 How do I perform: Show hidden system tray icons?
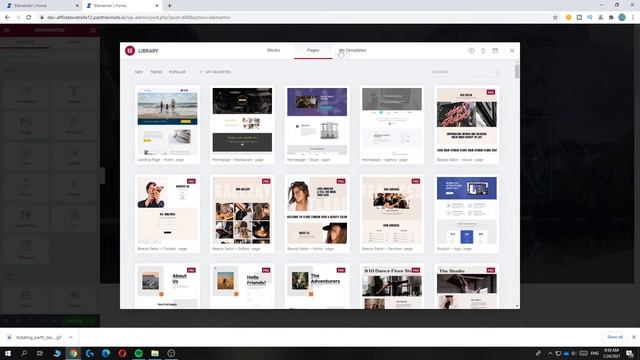550,353
